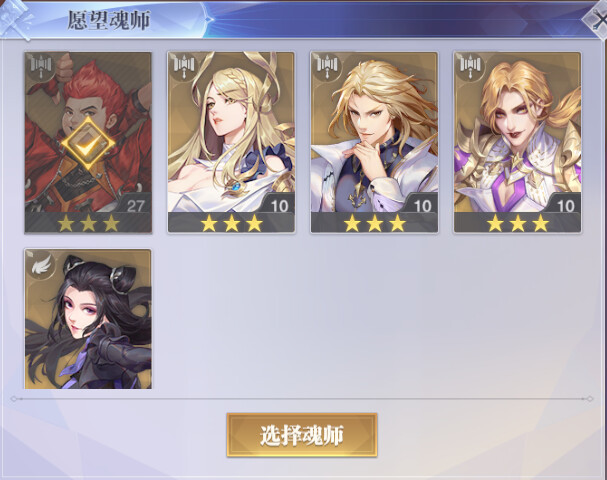Click the star row under red-haired card
Image resolution: width=607 pixels, height=480 pixels.
click(x=88, y=223)
